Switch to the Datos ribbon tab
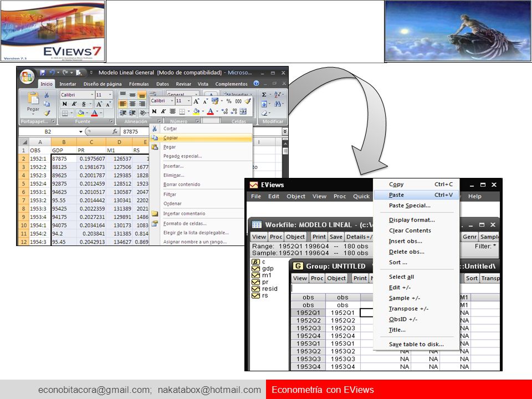 pyautogui.click(x=162, y=84)
